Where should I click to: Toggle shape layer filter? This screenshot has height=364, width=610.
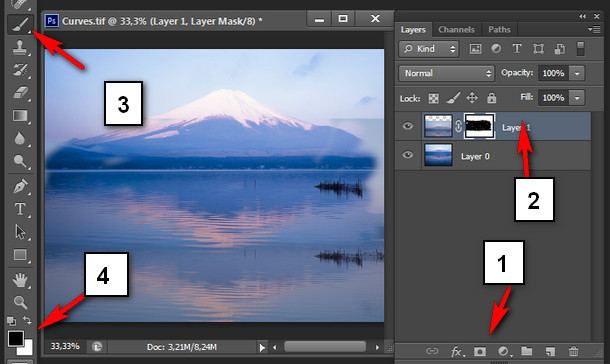[x=538, y=49]
